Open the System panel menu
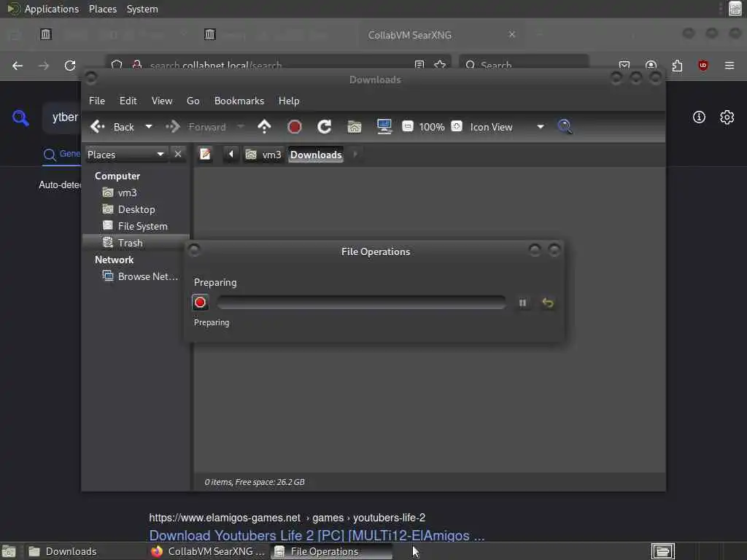Screen dimensions: 747x560 tap(142, 9)
